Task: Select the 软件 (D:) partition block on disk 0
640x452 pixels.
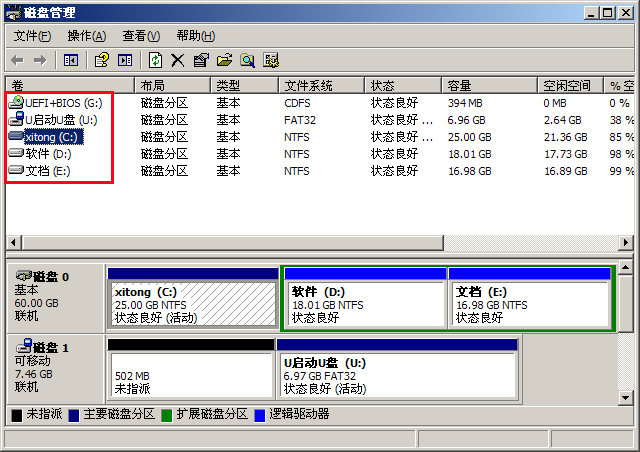Action: pyautogui.click(x=365, y=298)
